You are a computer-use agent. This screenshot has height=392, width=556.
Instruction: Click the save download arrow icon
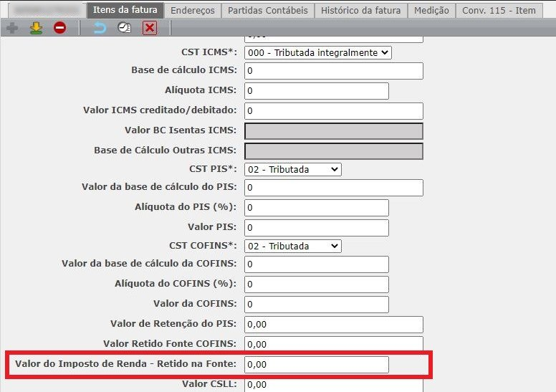coord(36,28)
